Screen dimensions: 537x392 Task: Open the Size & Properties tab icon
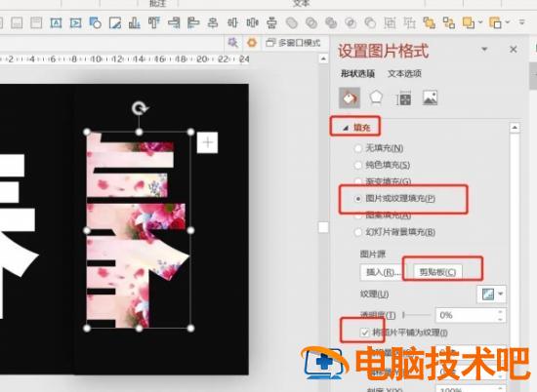click(x=403, y=98)
